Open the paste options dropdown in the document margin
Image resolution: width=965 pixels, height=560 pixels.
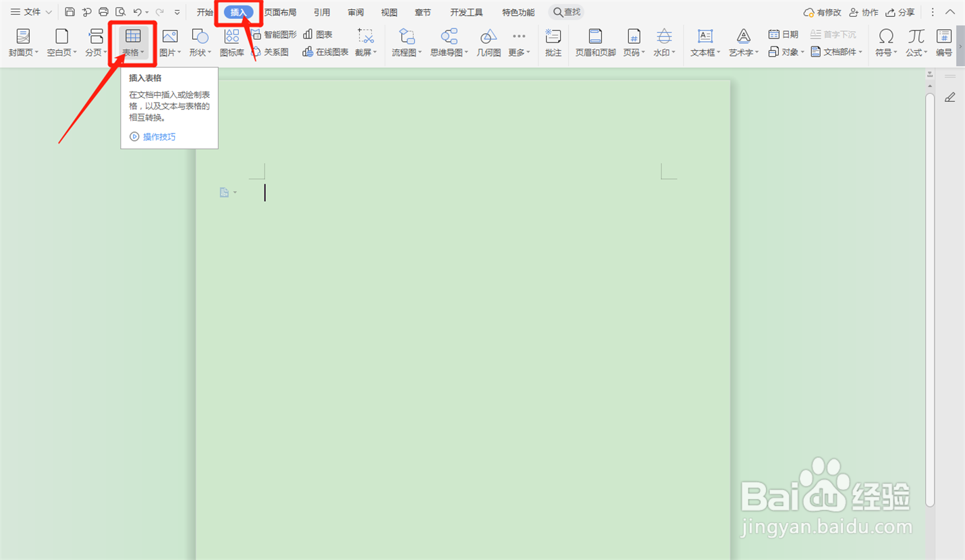235,193
